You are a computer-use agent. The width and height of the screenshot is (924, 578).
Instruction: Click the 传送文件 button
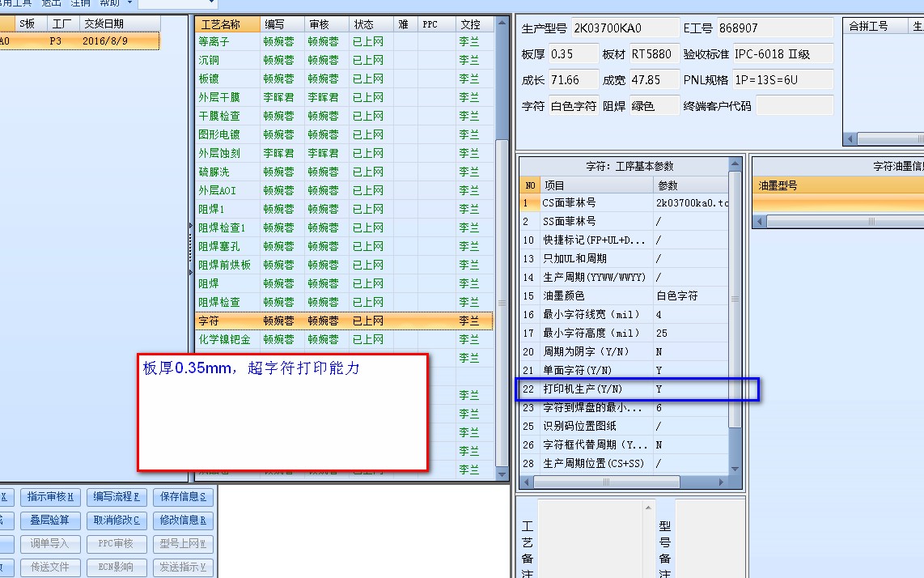coord(50,567)
